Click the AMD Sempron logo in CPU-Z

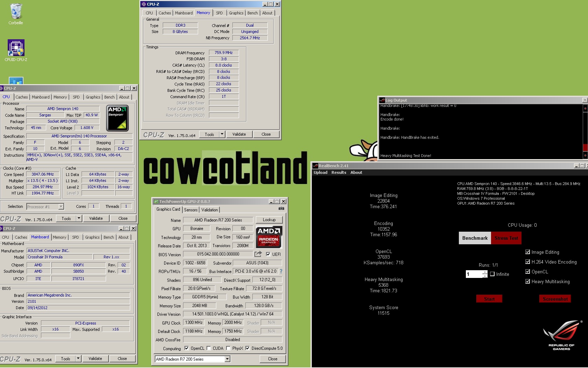click(x=117, y=118)
